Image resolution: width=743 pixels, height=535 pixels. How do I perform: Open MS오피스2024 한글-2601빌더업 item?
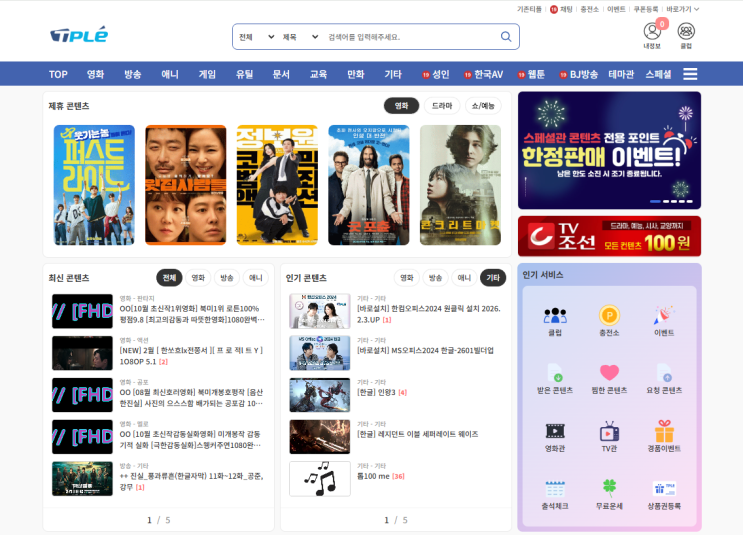[x=425, y=350]
